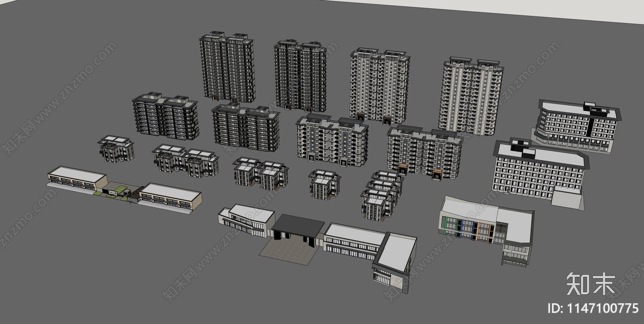Select the white-roofed angled building at gate's right end

click(x=394, y=262)
